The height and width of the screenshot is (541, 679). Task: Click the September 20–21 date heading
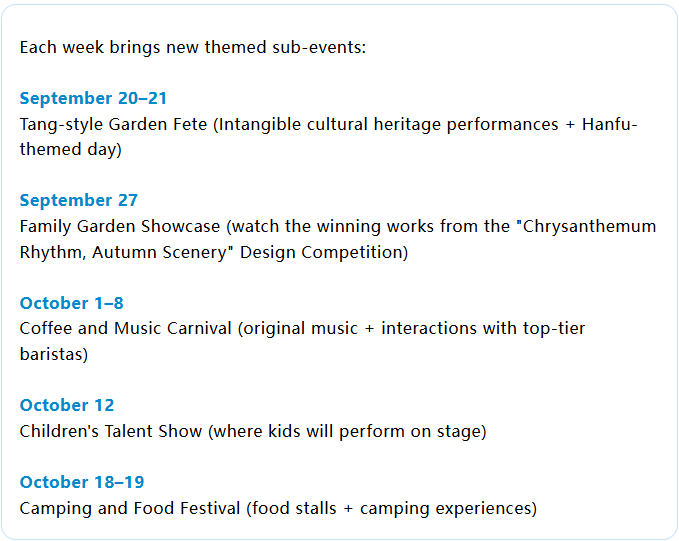tap(93, 98)
